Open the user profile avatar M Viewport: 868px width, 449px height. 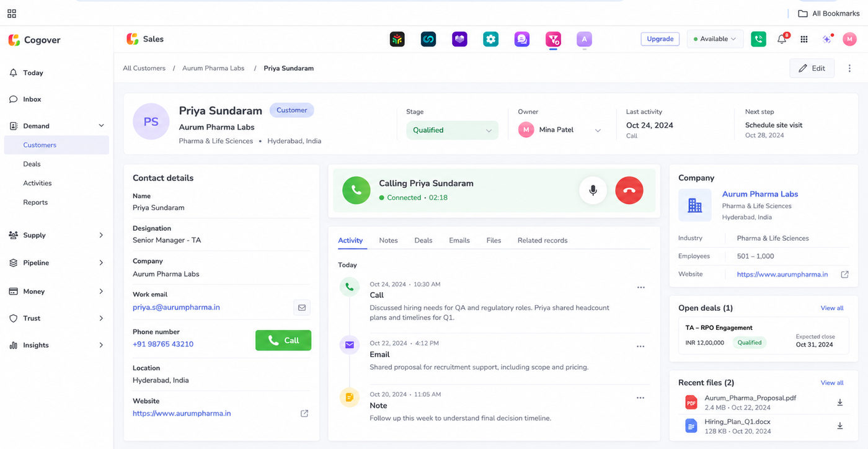tap(849, 39)
